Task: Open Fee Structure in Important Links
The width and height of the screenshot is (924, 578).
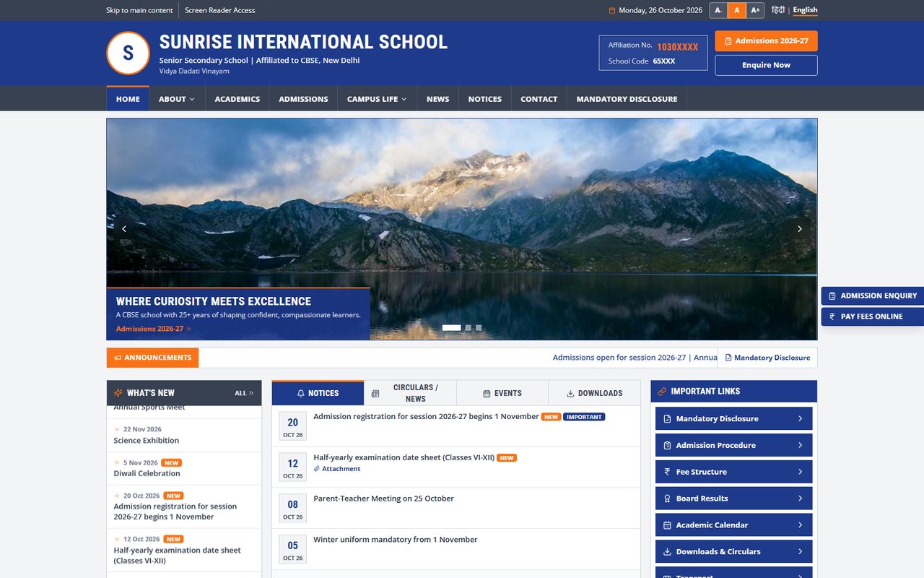Action: (733, 472)
